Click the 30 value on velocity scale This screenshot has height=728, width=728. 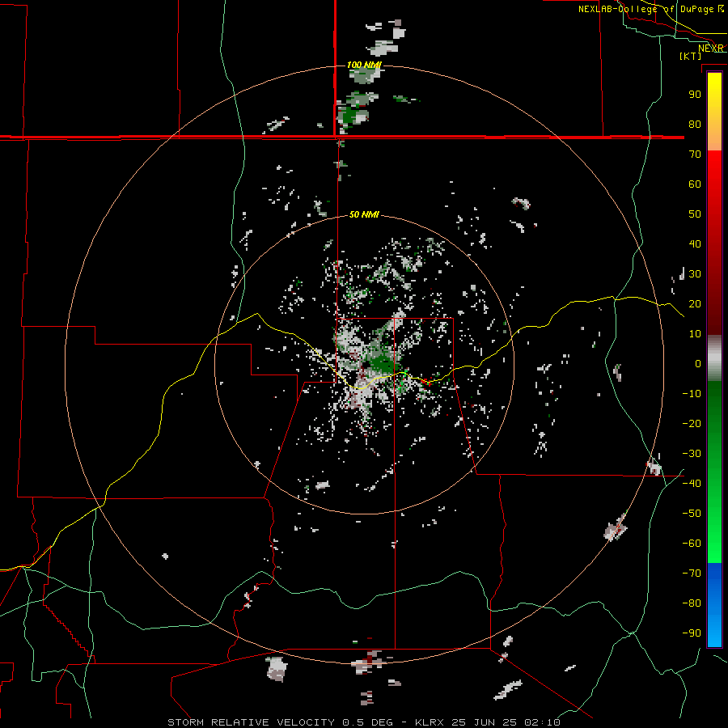[695, 274]
